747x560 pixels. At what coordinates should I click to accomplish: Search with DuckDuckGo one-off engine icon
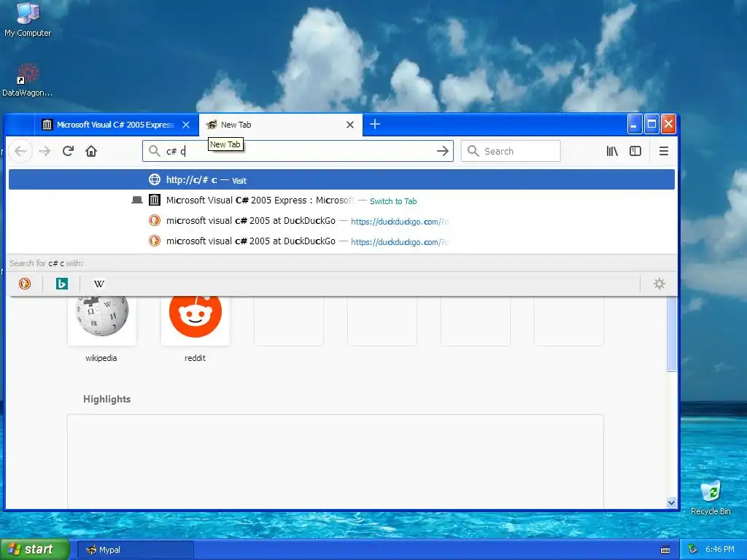(25, 284)
